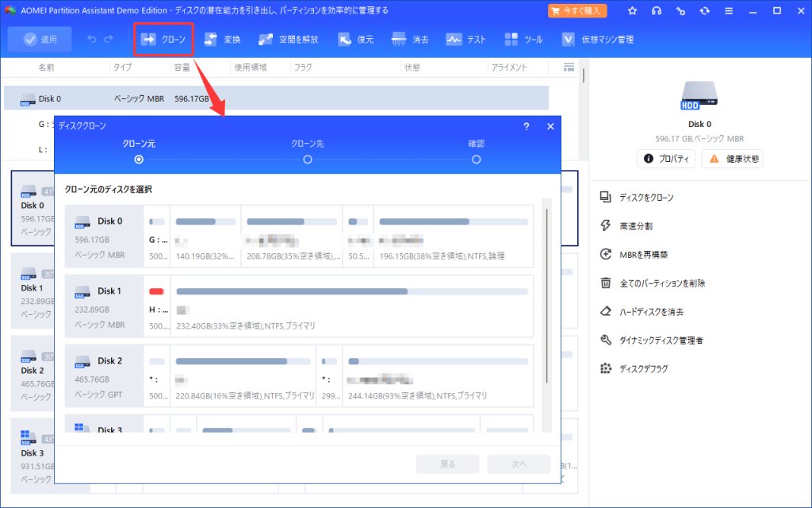Click the 容量 column header
Screen dimensions: 812x508
click(x=182, y=67)
